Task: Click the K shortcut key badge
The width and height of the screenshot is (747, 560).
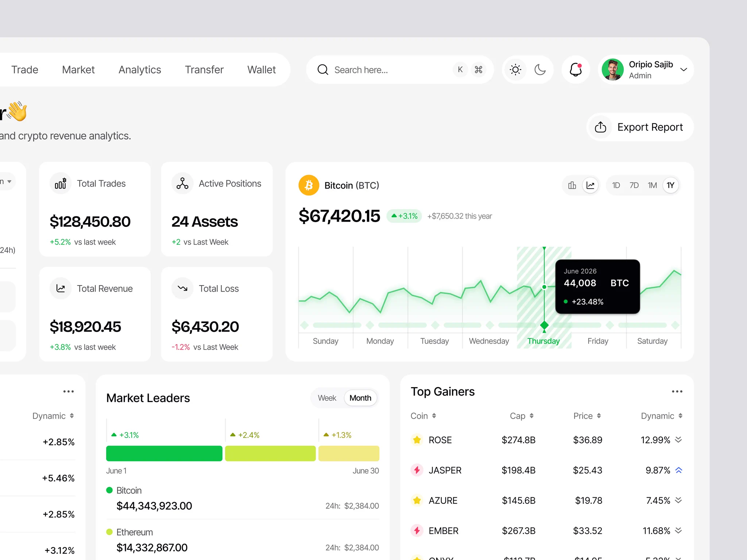Action: tap(460, 69)
